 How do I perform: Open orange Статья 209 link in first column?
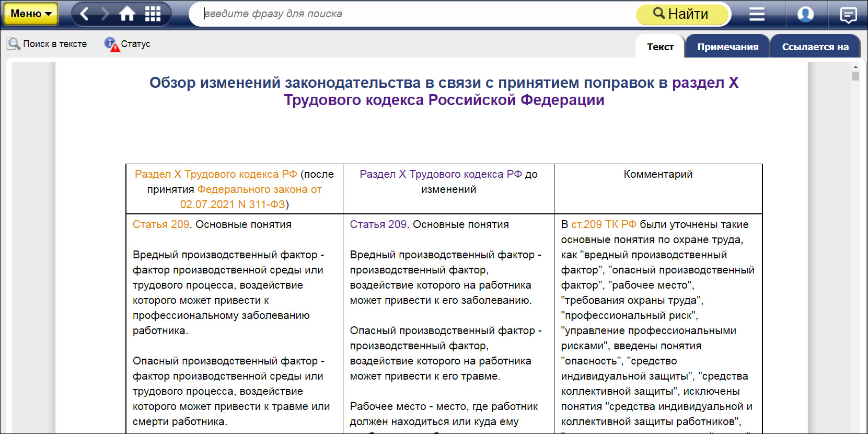coord(161,224)
